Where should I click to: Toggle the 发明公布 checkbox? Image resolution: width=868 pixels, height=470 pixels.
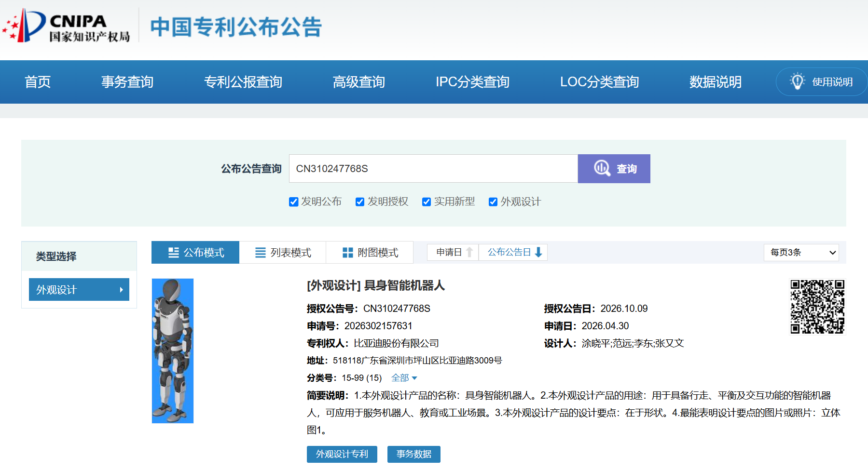[293, 202]
